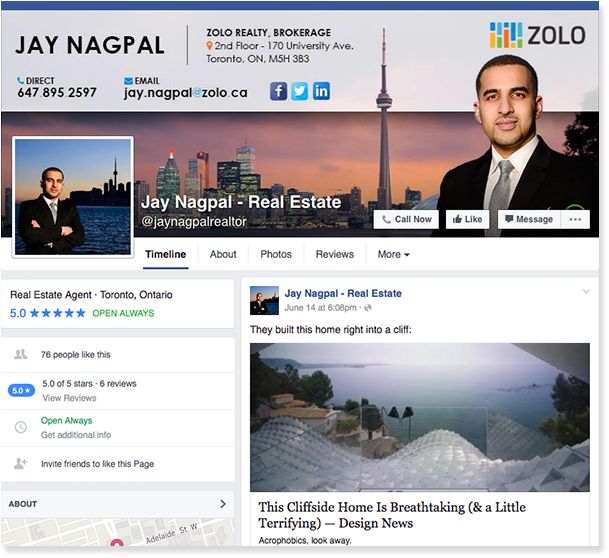
Task: Open the View Reviews link
Action: point(69,398)
